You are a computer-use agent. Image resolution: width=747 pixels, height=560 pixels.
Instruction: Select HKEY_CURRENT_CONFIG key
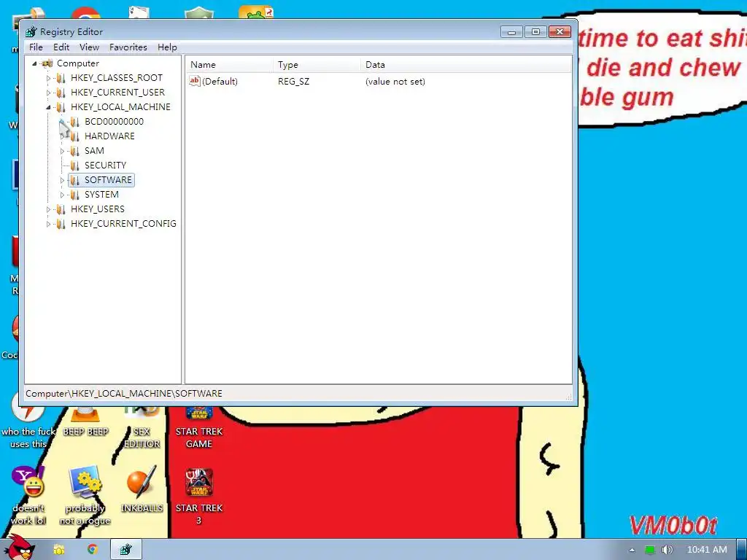(x=123, y=223)
